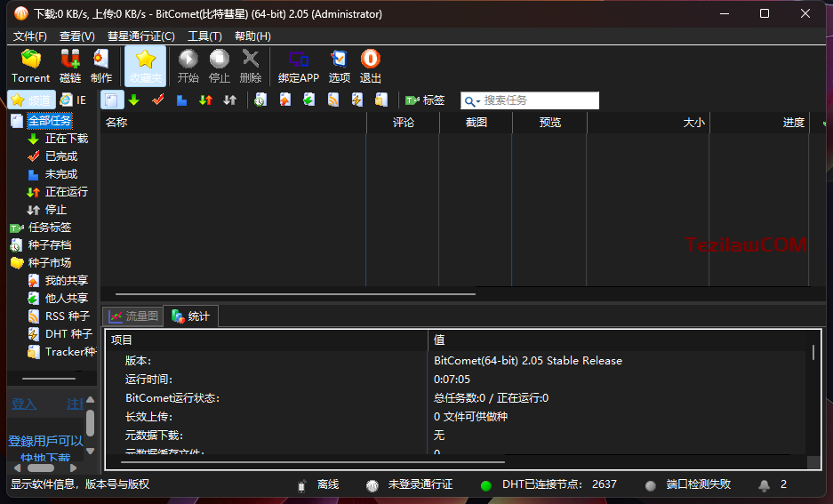
Task: Filter completed tasks with red checkmark icon
Action: [x=157, y=100]
